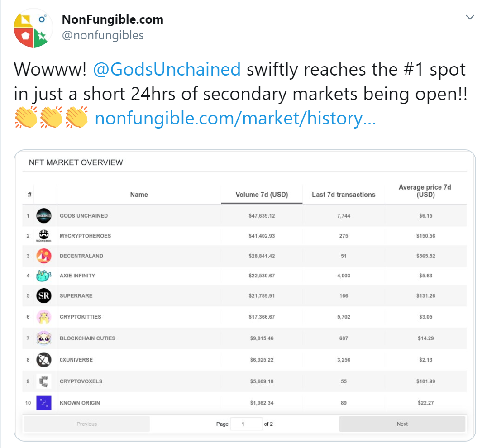The width and height of the screenshot is (487, 448).
Task: Click the Axie Infinity creature icon
Action: pyautogui.click(x=44, y=276)
